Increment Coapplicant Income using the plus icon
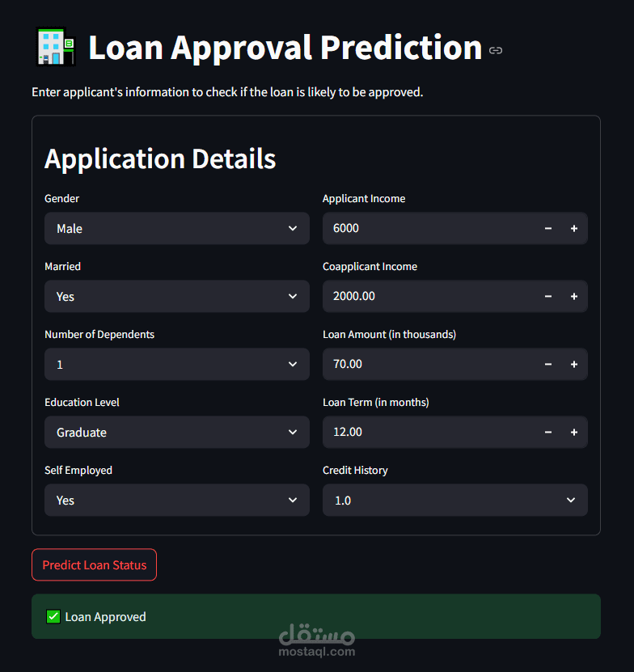 574,296
